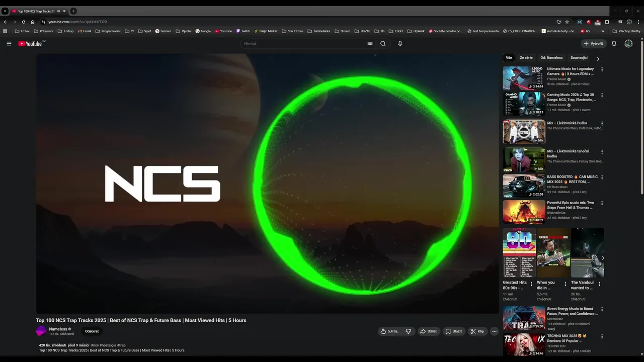644x362 pixels.
Task: Open options for Powerful Epic music mix
Action: coord(602,203)
